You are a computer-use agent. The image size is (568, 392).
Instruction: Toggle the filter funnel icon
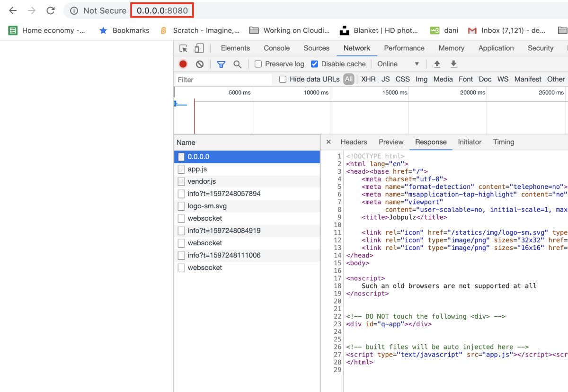[x=221, y=64]
